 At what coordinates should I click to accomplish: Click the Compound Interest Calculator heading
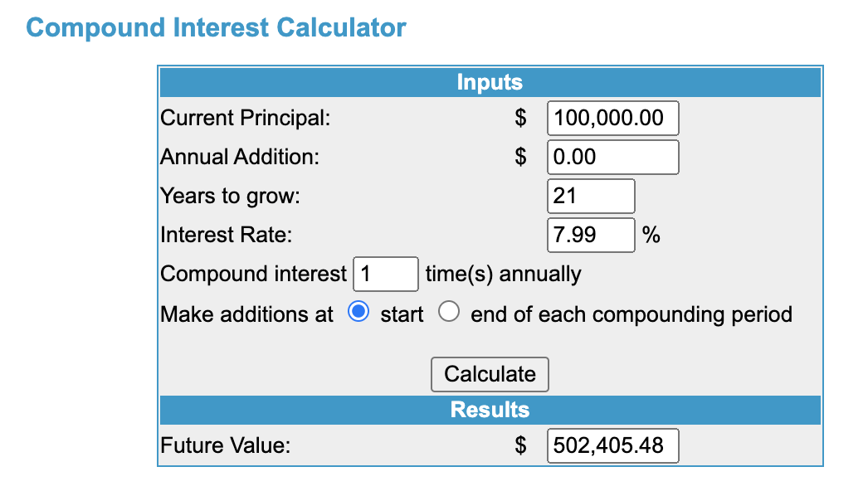click(x=217, y=27)
